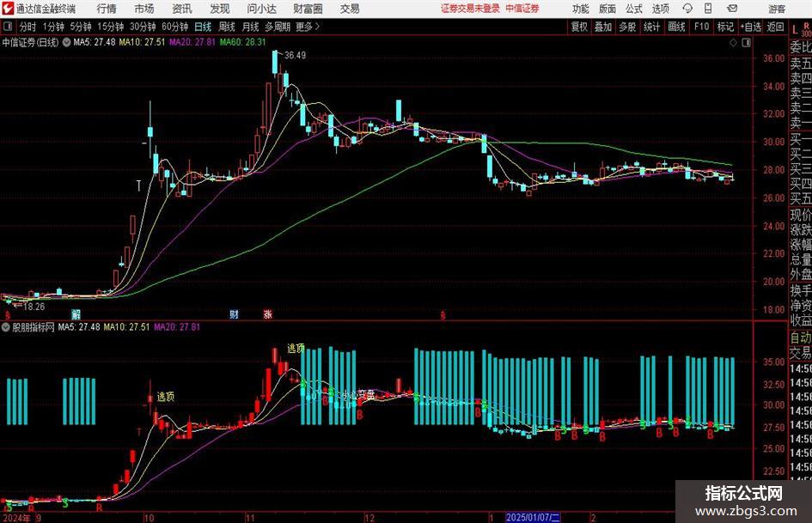The height and width of the screenshot is (523, 812).
Task: Click the 返回 back button
Action: tap(775, 27)
